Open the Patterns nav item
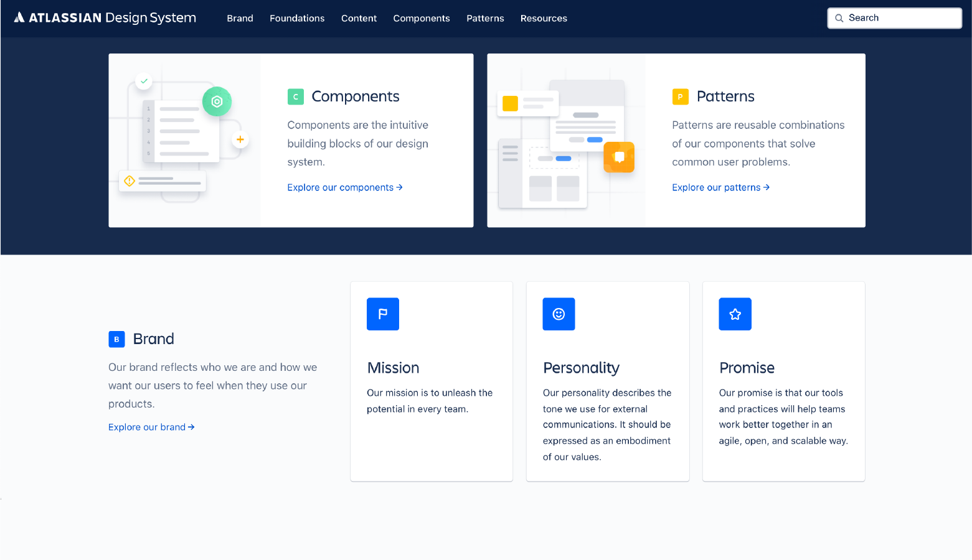The width and height of the screenshot is (972, 560). [485, 19]
